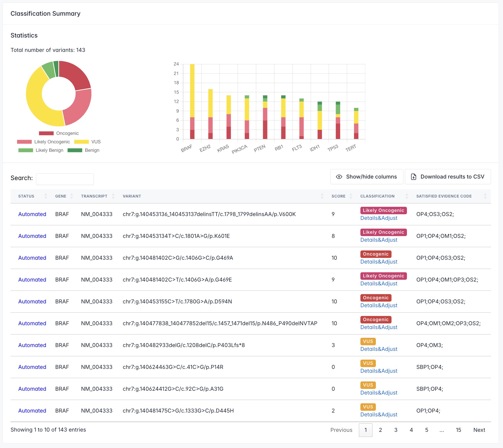Screen dimensions: 503x448
Task: Click the Search input field
Action: pyautogui.click(x=65, y=179)
